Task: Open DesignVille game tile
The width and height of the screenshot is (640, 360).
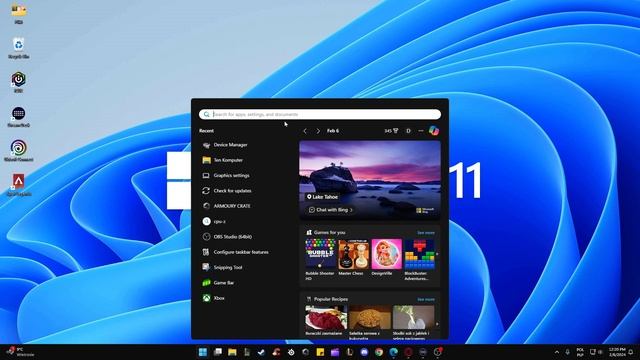Action: (x=386, y=258)
